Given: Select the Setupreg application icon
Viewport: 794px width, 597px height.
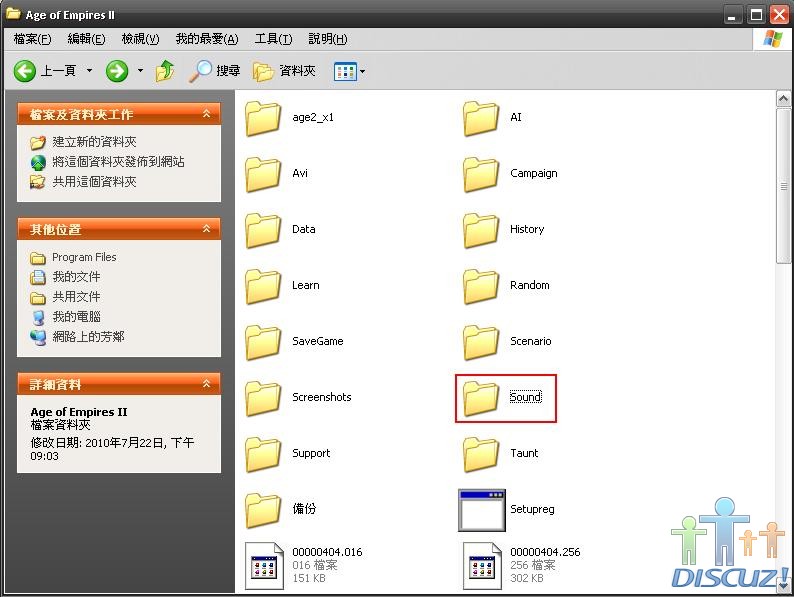Looking at the screenshot, I should (482, 510).
